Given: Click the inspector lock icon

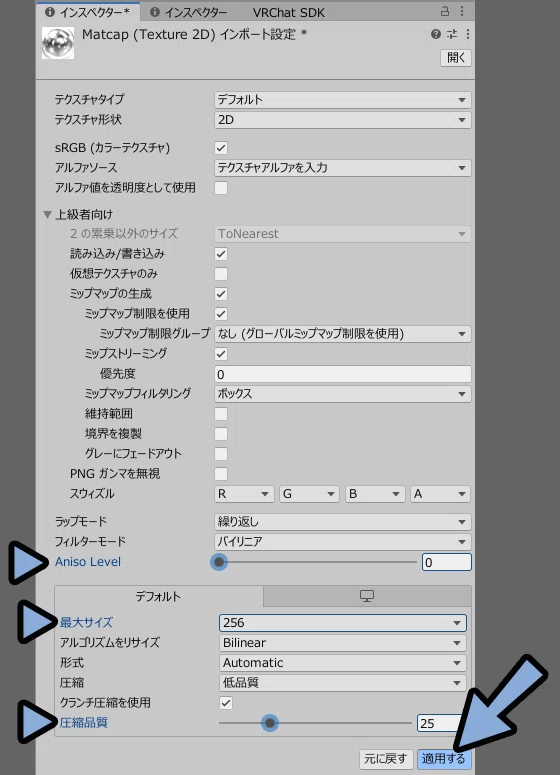Looking at the screenshot, I should (445, 11).
